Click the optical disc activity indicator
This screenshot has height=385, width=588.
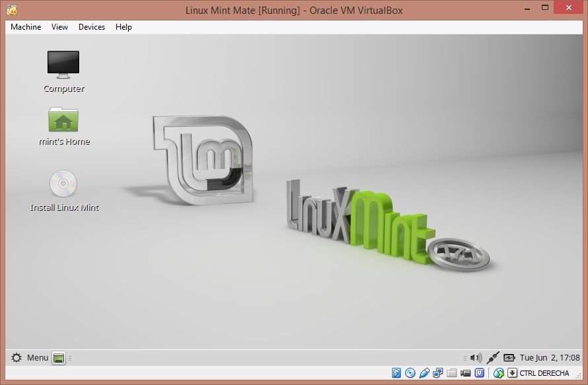point(410,373)
